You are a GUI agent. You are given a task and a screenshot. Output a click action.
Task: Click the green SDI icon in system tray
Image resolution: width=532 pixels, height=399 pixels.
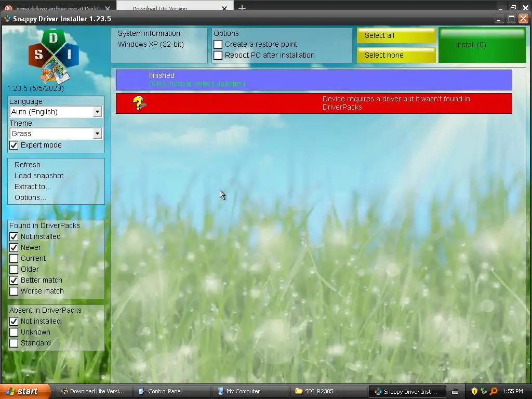484,391
